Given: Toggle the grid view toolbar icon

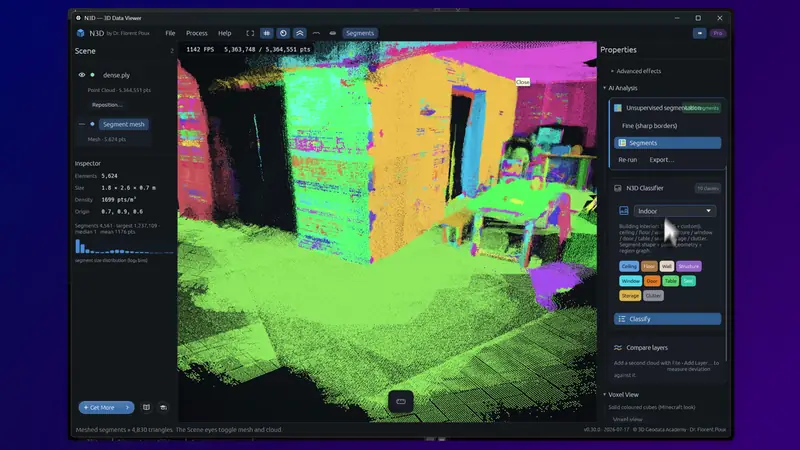Looking at the screenshot, I should coord(267,33).
